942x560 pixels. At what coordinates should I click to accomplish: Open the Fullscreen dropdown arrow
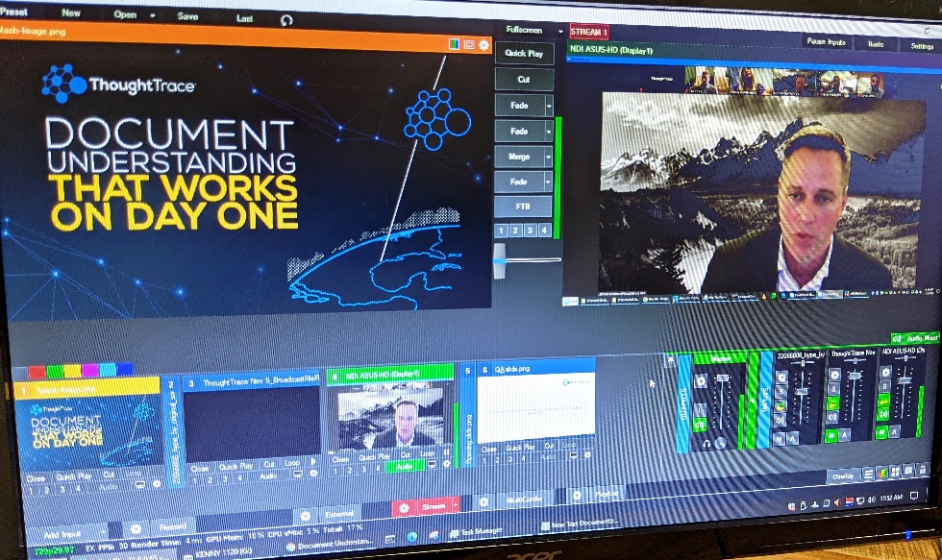[x=559, y=31]
